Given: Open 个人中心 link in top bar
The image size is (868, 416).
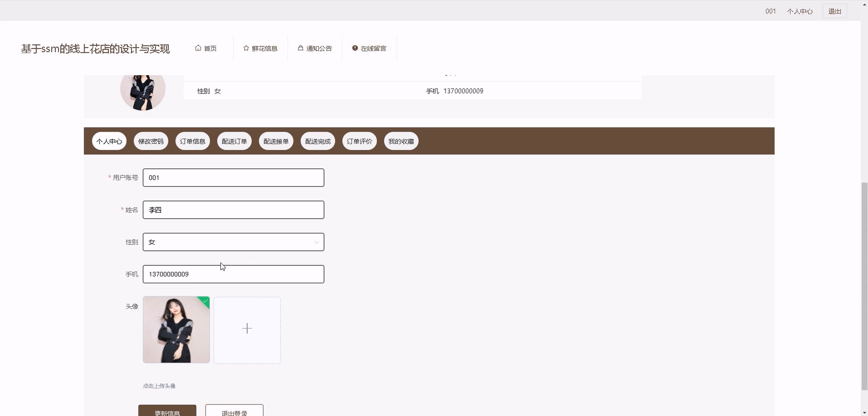Looking at the screenshot, I should [800, 11].
